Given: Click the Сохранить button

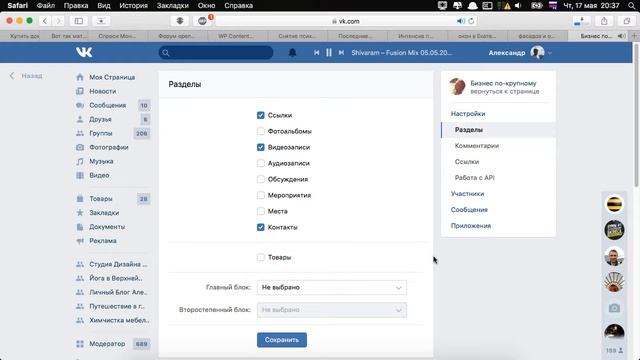Looking at the screenshot, I should pyautogui.click(x=282, y=340).
